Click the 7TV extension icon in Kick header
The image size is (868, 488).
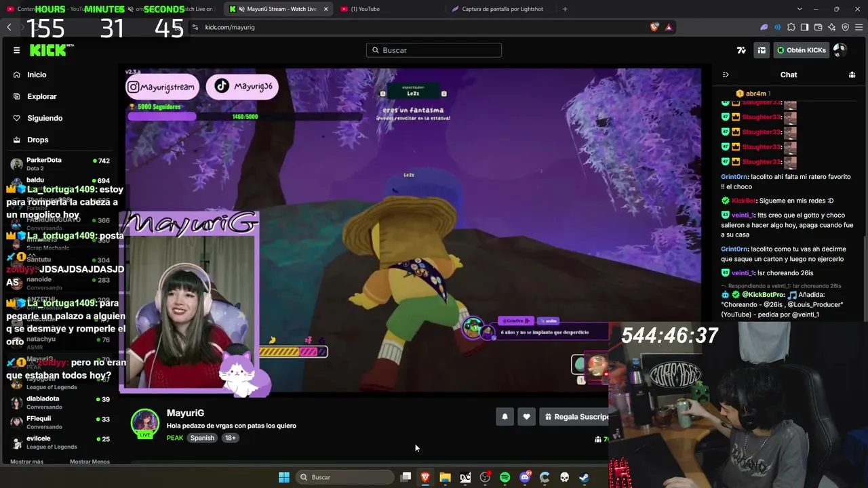741,50
